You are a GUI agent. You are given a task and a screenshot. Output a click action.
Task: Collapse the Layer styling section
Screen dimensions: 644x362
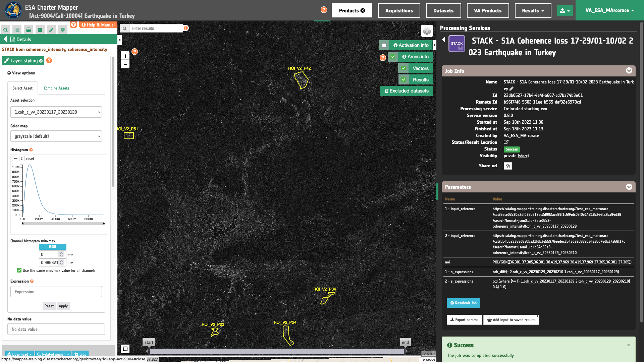tap(23, 61)
